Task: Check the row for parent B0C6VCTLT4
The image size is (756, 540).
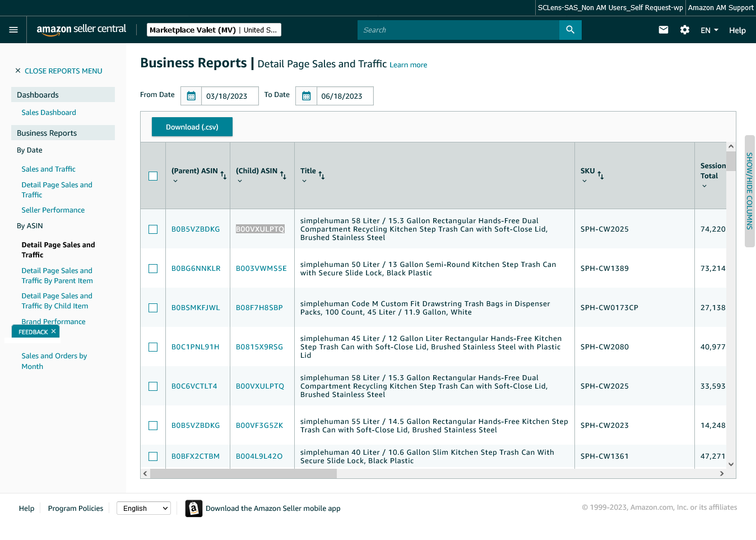Action: 153,386
